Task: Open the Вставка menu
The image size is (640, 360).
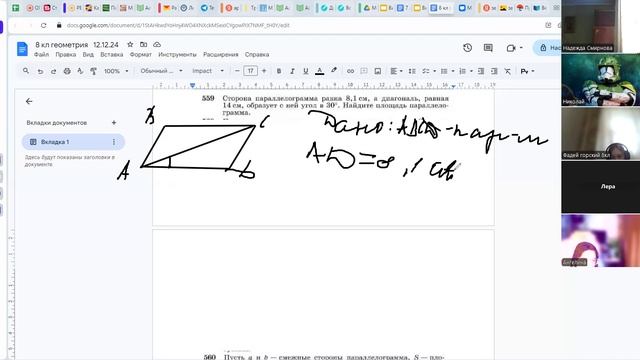Action: pyautogui.click(x=111, y=54)
